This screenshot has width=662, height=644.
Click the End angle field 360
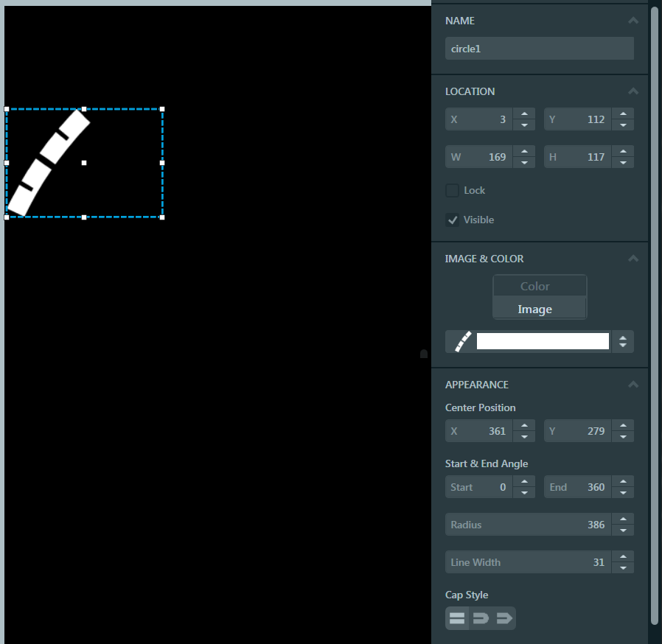(578, 487)
